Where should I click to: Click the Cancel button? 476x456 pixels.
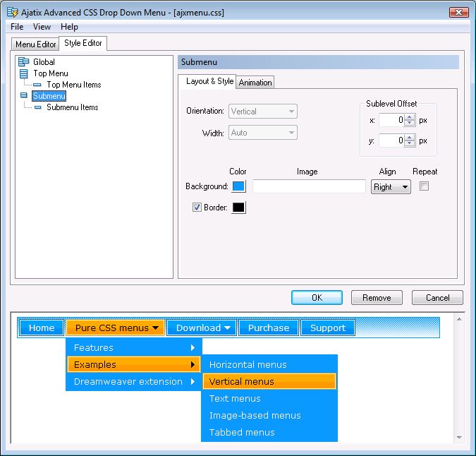point(437,297)
